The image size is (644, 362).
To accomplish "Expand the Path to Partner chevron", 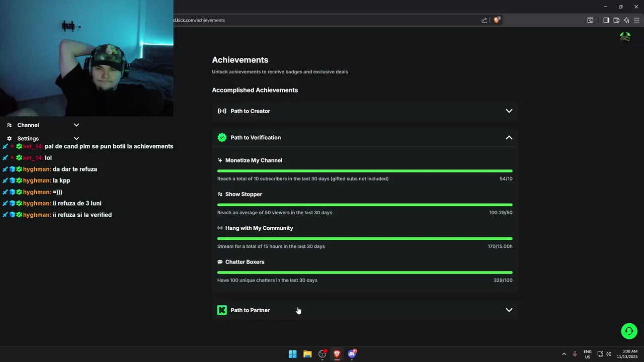I will click(509, 310).
